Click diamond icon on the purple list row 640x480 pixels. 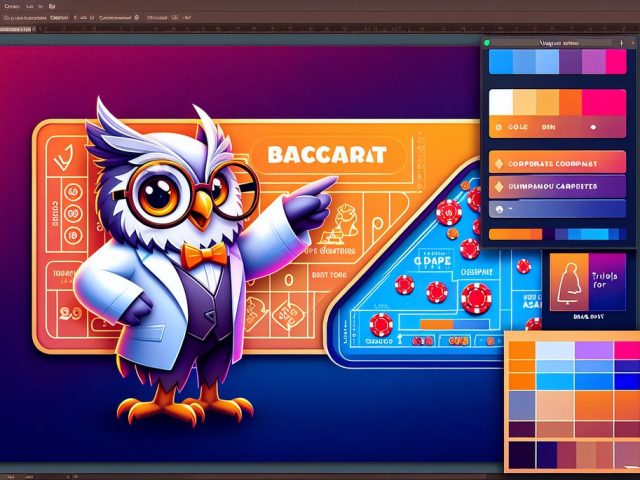point(497,186)
